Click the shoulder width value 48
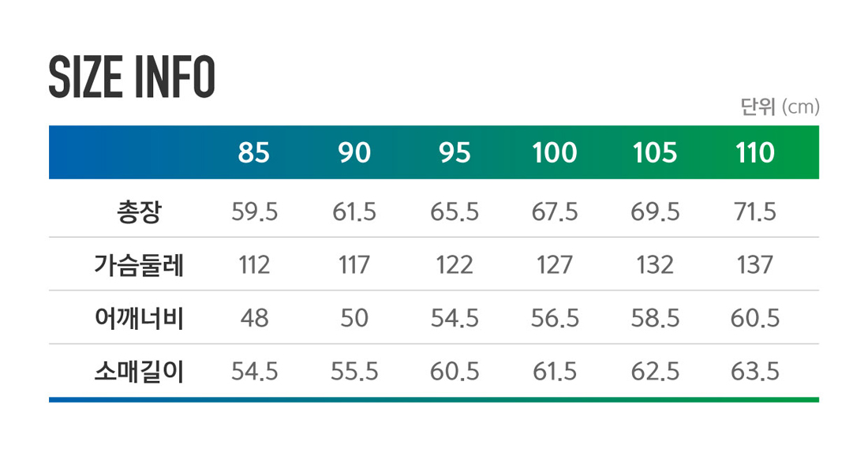Screen dimensions: 868x460 pos(255,318)
